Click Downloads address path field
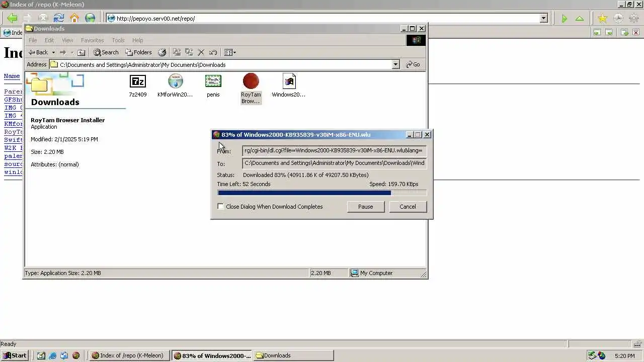The image size is (644, 362). pos(224,64)
